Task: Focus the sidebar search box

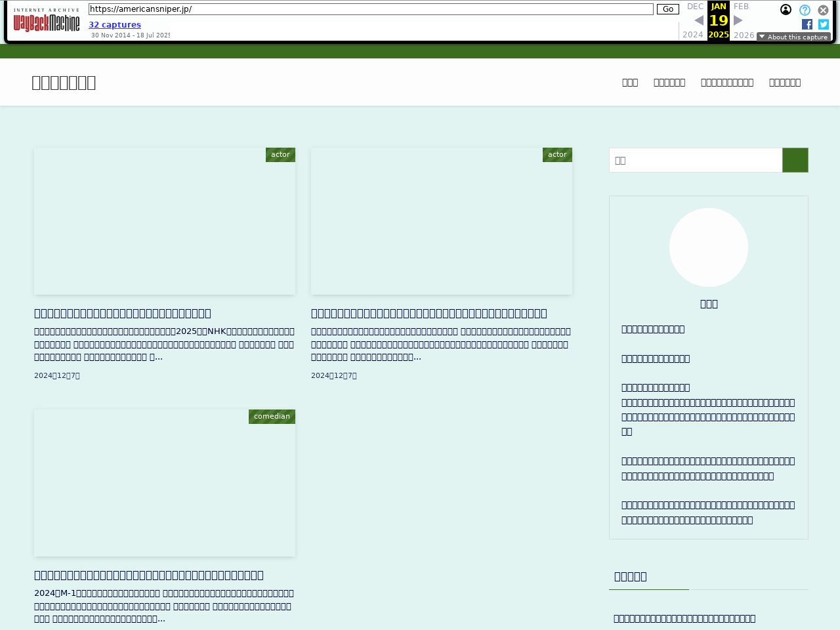Action: coord(696,160)
